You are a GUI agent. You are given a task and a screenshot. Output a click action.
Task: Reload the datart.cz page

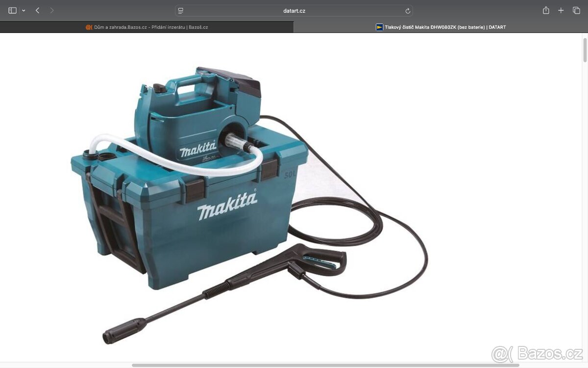coord(408,10)
